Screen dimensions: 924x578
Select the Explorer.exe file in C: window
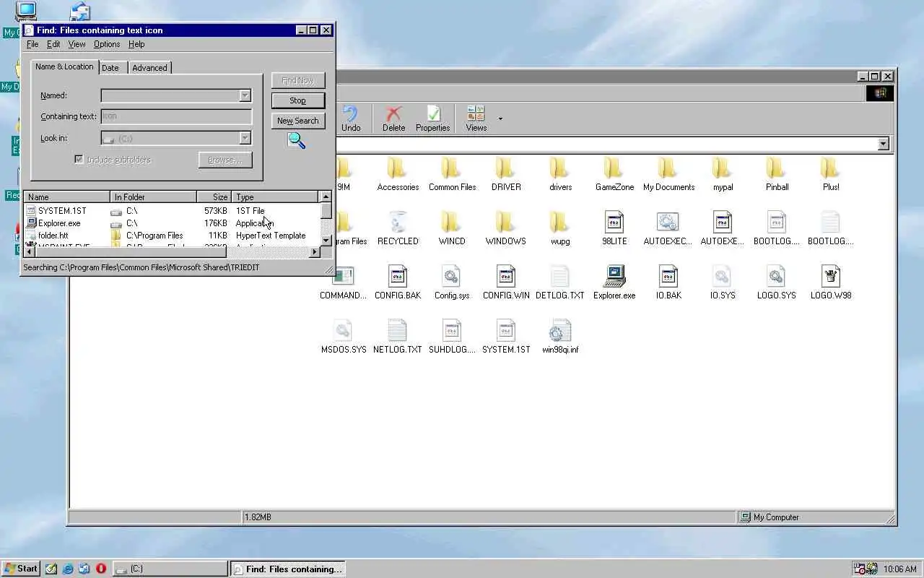pyautogui.click(x=614, y=283)
